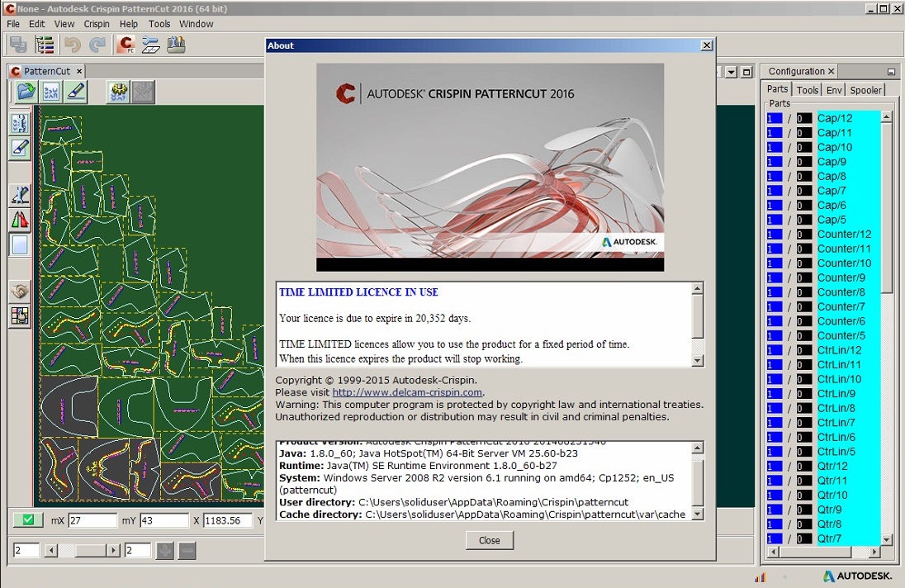The height and width of the screenshot is (588, 905).
Task: Click the X field showing 1183.56
Action: click(227, 520)
